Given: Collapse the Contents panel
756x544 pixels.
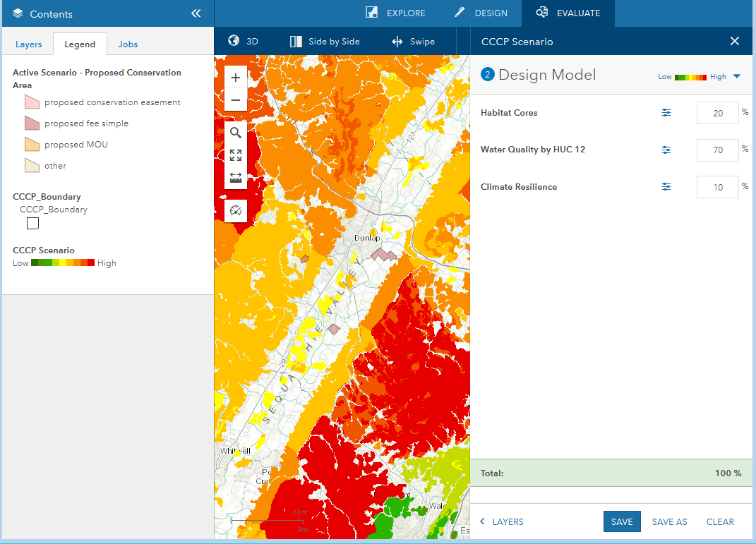Looking at the screenshot, I should tap(196, 13).
